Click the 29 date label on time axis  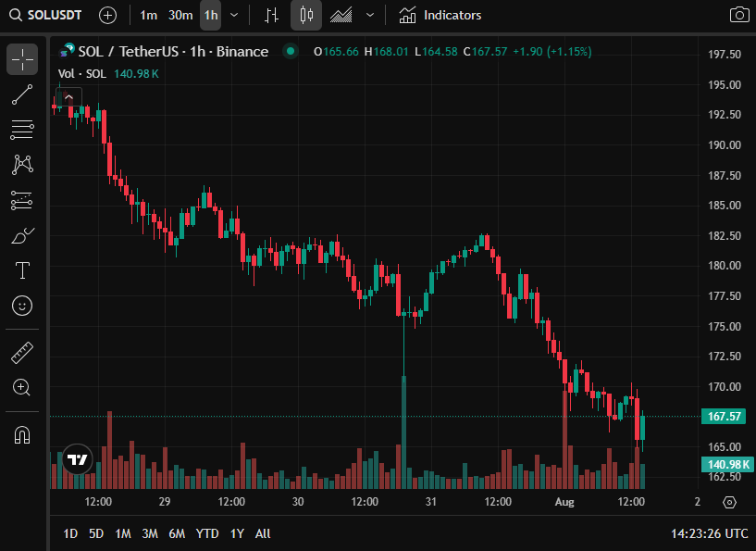[165, 502]
